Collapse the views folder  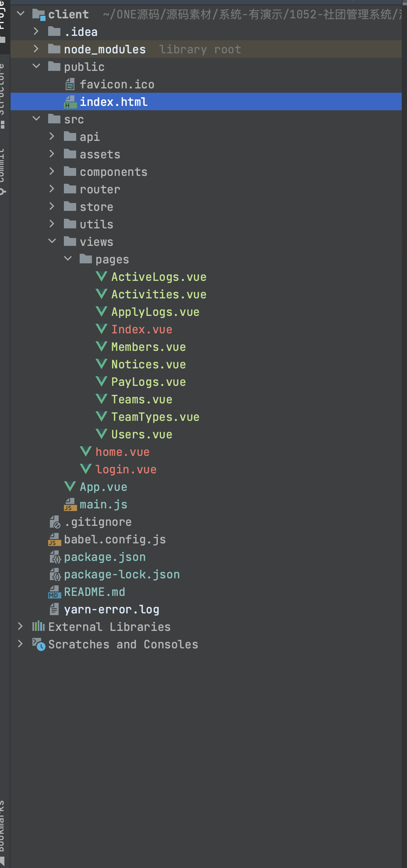(52, 241)
